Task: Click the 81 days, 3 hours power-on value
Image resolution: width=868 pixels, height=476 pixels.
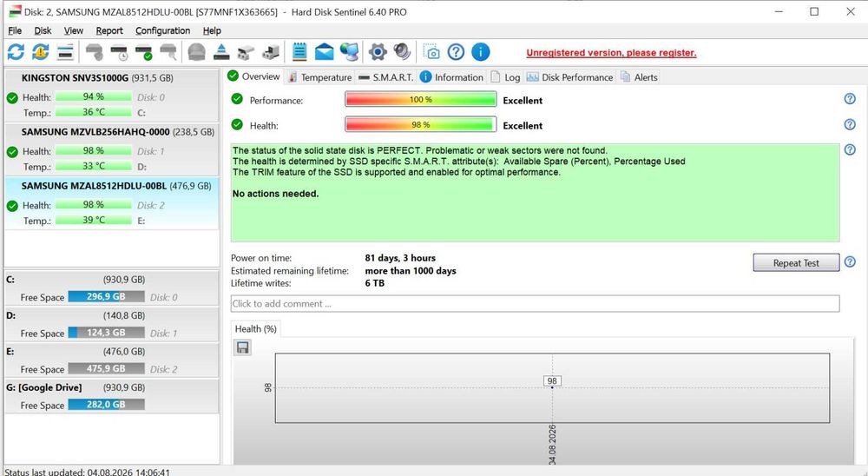Action: click(400, 258)
